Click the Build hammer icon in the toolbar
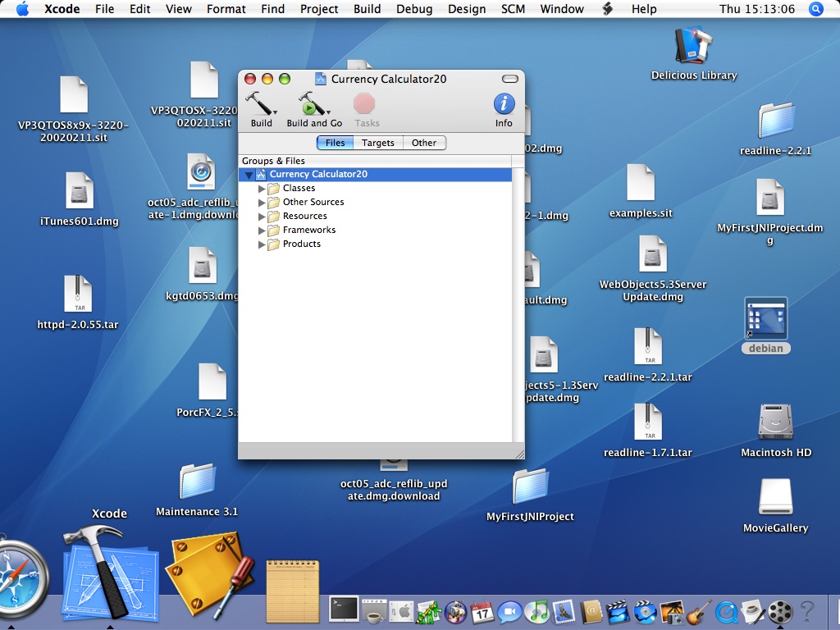Image resolution: width=840 pixels, height=630 pixels. [258, 103]
